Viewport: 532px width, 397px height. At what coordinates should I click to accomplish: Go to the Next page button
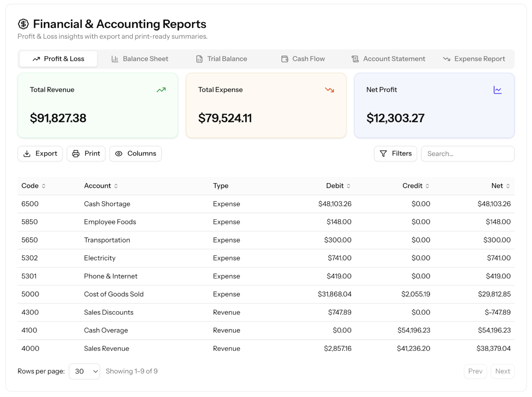[502, 371]
